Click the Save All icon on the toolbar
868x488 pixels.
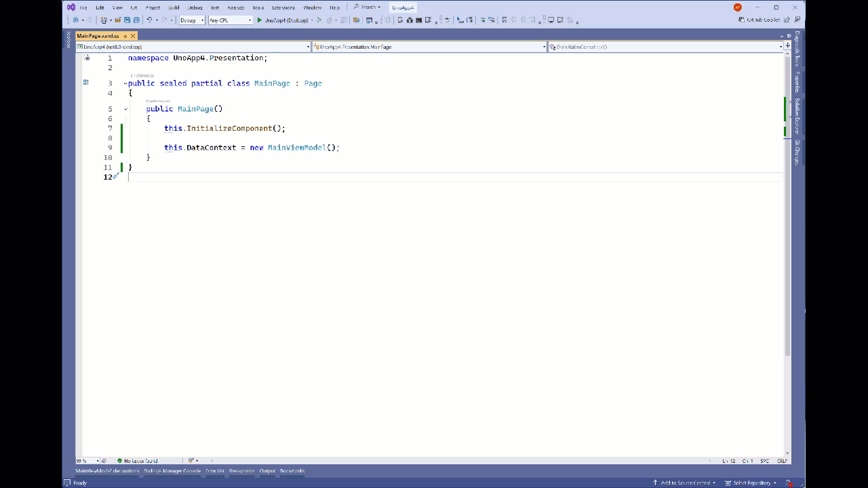coord(136,20)
